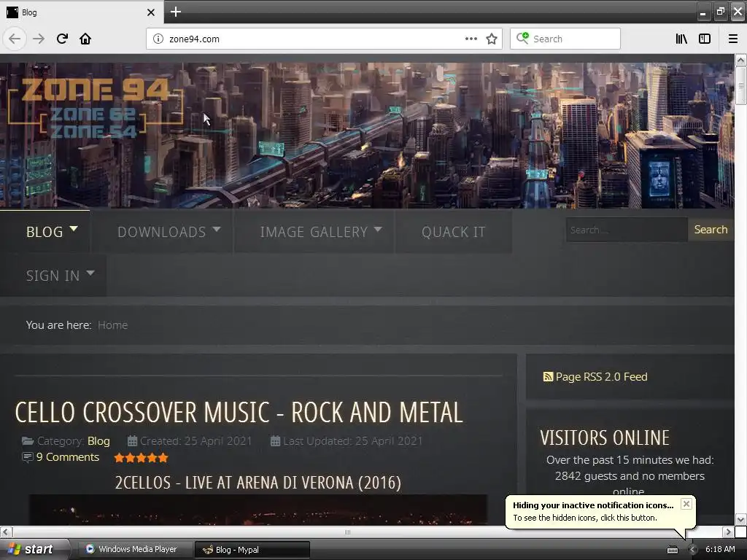This screenshot has width=747, height=560.
Task: Click the horizontal scrollbar right arrow
Action: pos(728,532)
